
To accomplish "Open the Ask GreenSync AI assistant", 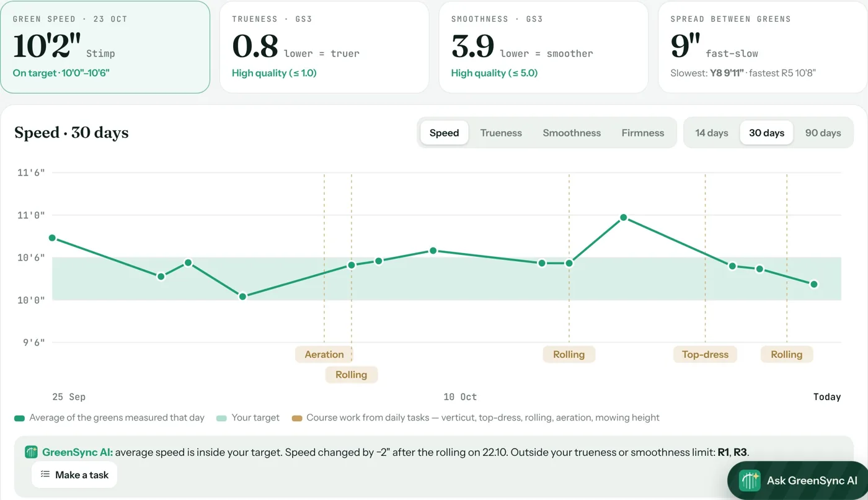I will pos(798,481).
